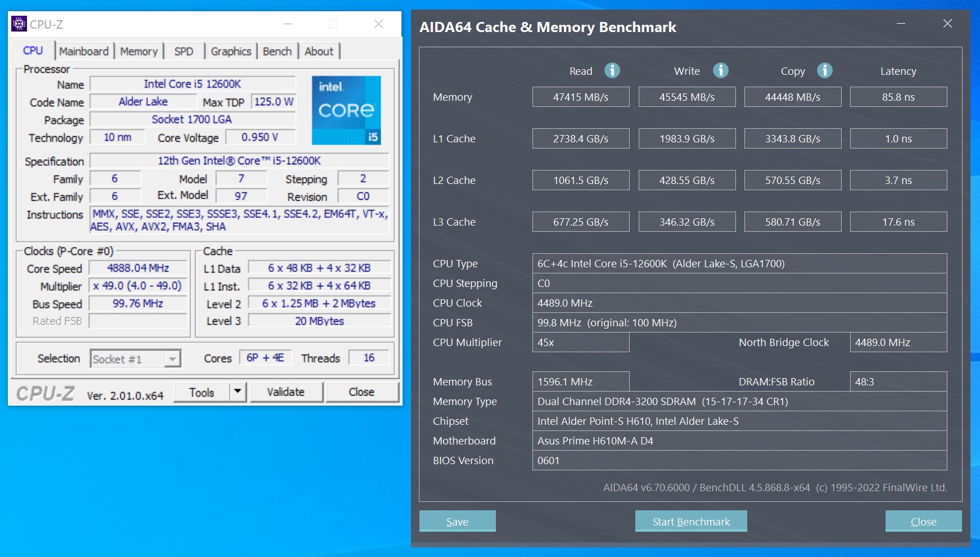Minimize the AIDA64 benchmark window
980x557 pixels.
tap(901, 24)
